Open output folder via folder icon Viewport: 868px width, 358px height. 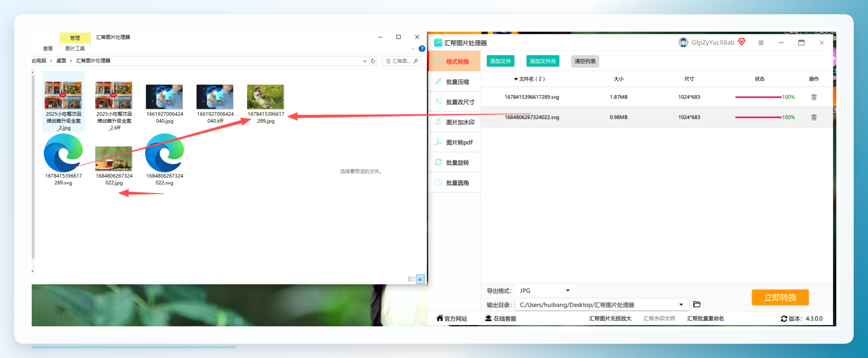pos(697,304)
